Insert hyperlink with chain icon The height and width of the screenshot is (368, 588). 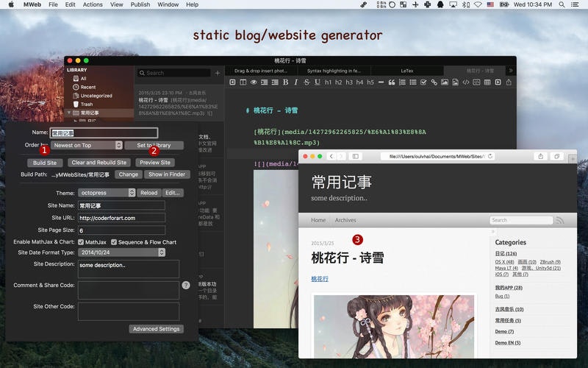coord(434,82)
